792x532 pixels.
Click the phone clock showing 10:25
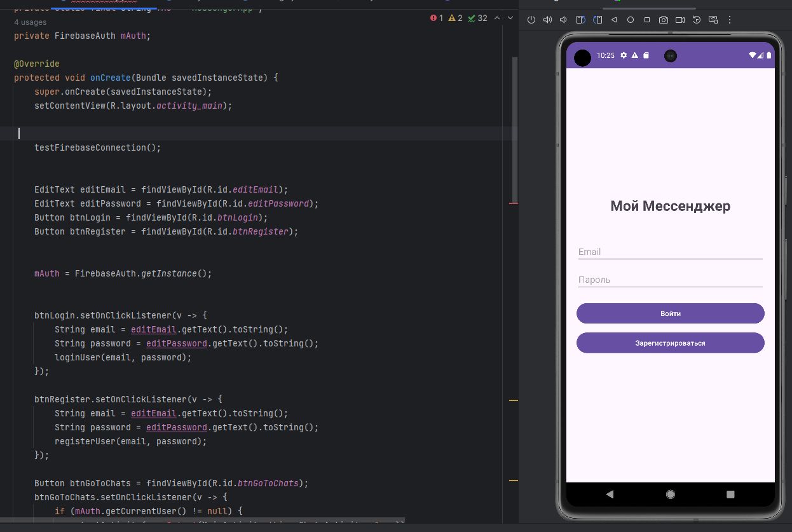point(606,55)
